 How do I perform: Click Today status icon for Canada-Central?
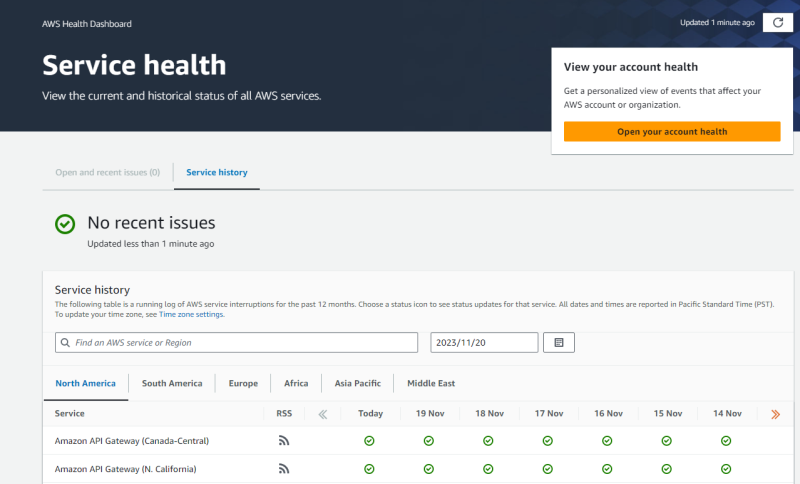click(x=369, y=440)
